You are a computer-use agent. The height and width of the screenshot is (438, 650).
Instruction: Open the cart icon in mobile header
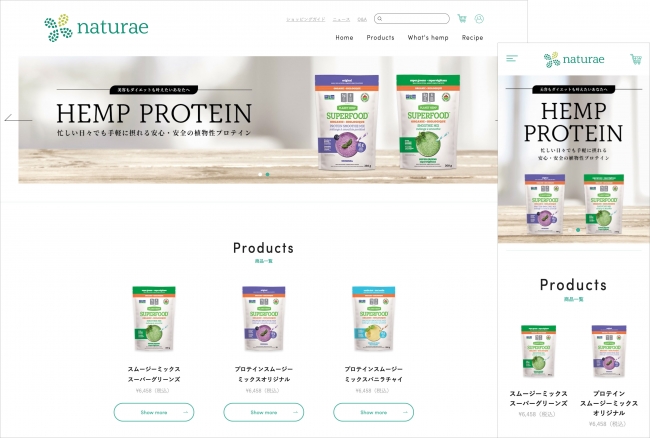(635, 59)
